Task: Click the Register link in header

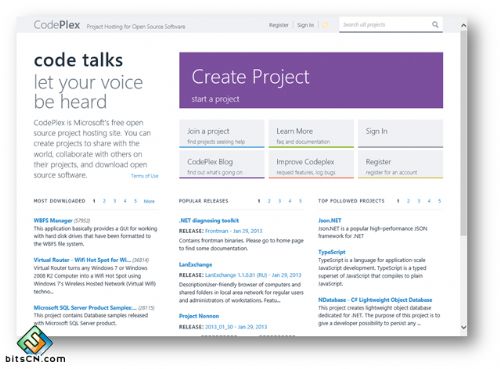Action: [x=278, y=25]
